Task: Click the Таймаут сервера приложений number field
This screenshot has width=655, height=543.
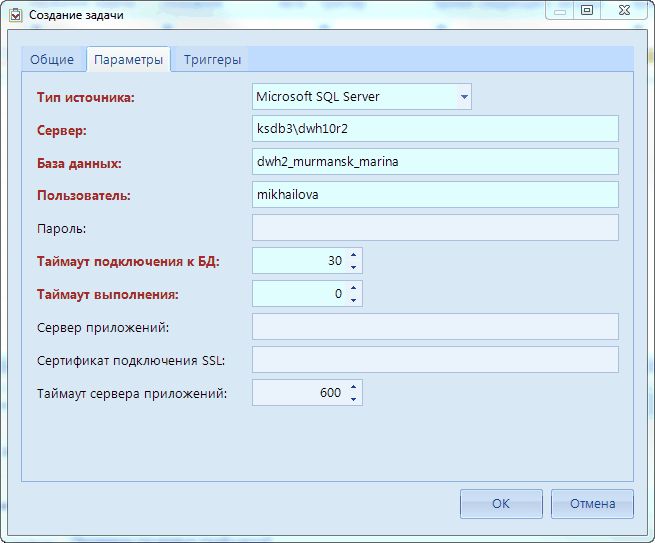Action: 299,393
